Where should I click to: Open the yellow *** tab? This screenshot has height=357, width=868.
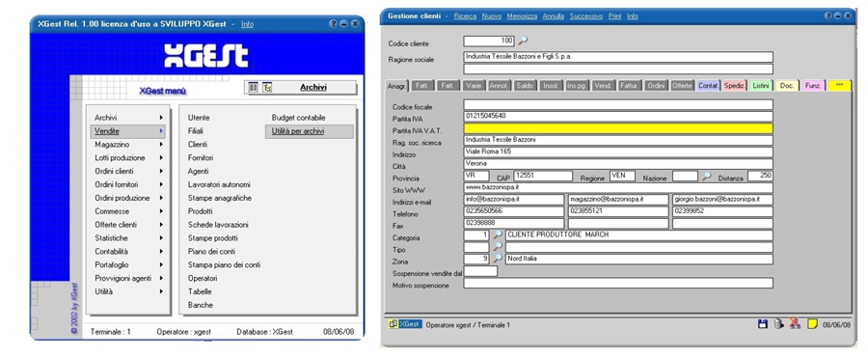click(840, 85)
